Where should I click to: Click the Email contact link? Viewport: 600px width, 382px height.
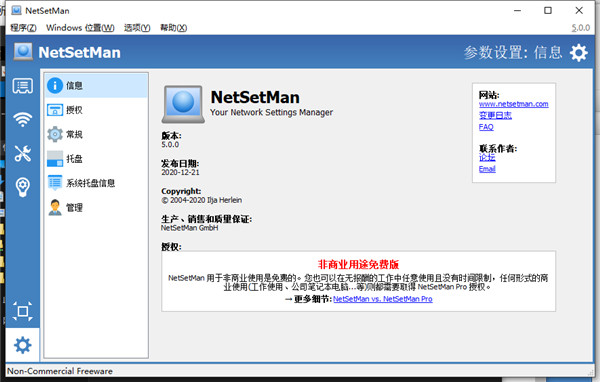point(487,169)
